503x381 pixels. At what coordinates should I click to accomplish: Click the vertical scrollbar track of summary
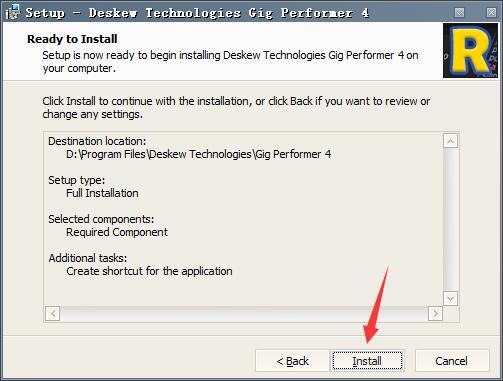pos(450,220)
